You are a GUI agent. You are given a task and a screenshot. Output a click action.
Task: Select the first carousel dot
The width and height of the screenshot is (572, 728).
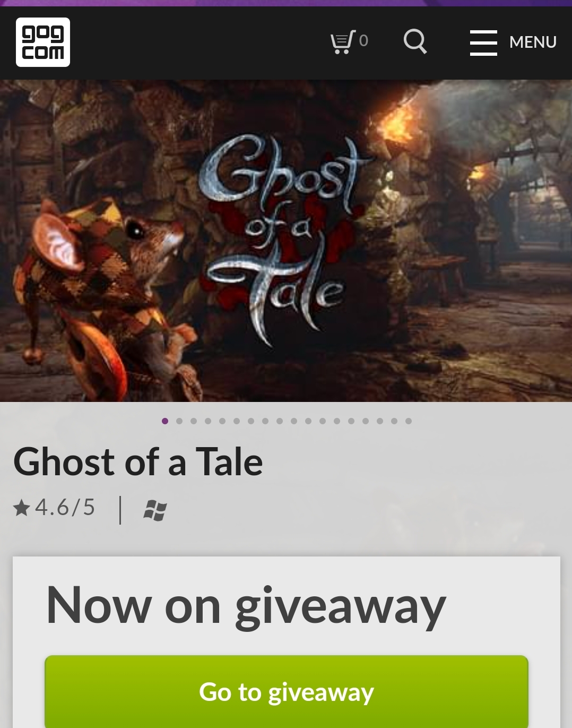pyautogui.click(x=165, y=421)
